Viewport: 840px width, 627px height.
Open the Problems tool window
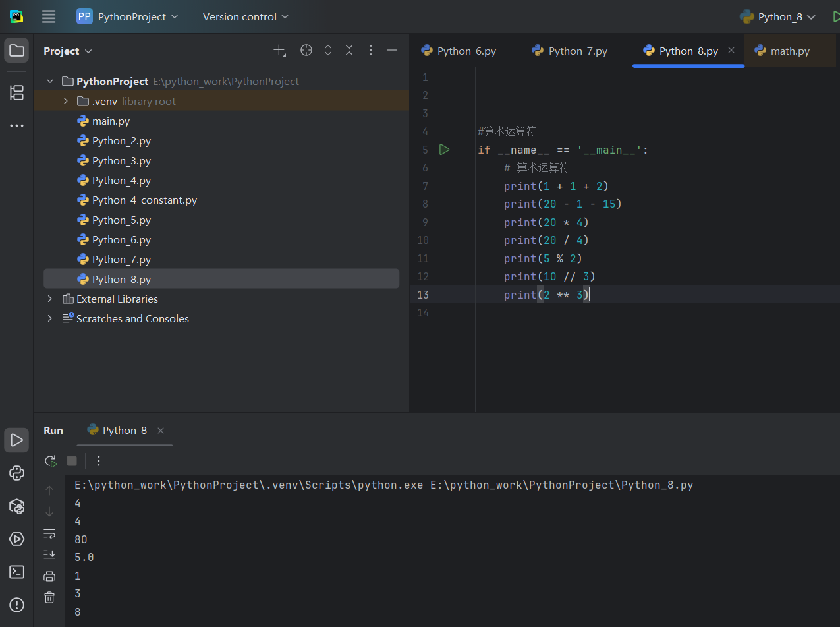point(16,605)
